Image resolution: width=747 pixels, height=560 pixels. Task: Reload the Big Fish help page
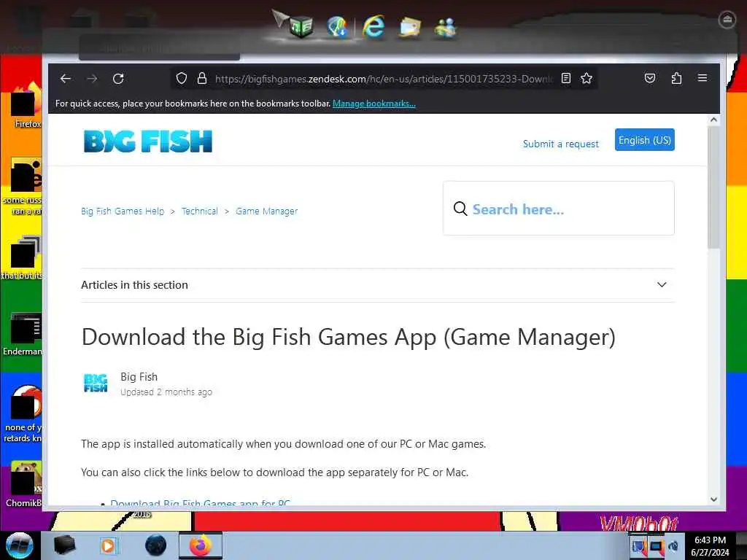click(118, 79)
